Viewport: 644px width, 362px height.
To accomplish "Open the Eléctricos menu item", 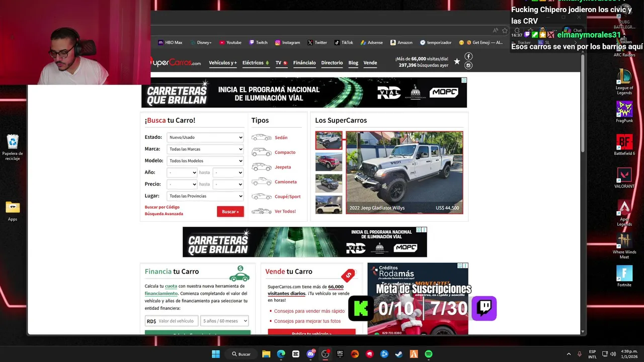I will point(256,63).
